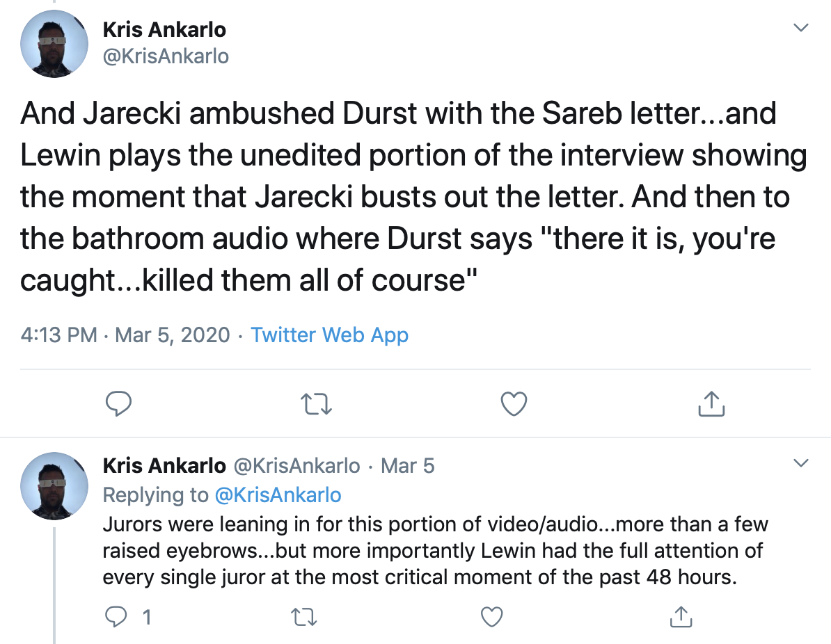831x644 pixels.
Task: Open Kris Ankarlo name on reply tweet
Action: 164,465
